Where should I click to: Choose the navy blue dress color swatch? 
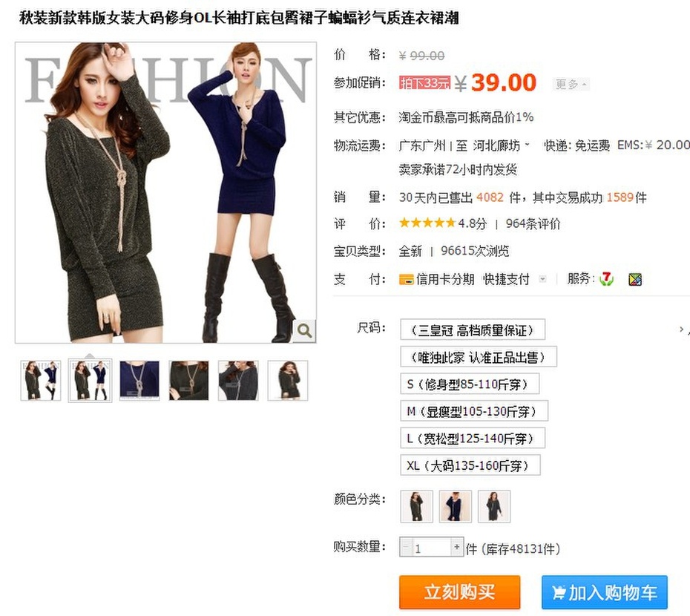[456, 506]
